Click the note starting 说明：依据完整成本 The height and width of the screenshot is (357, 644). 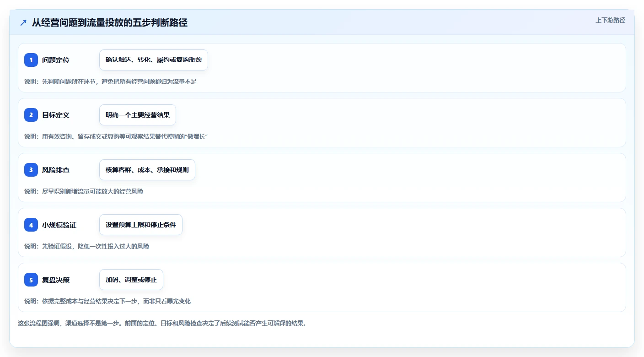107,301
